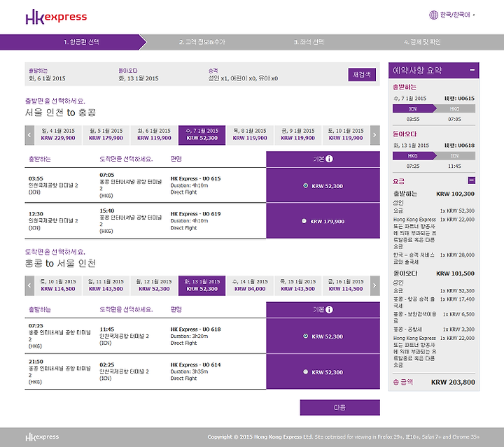Select outbound date 일, 4 1월 KRW 229,900
The width and height of the screenshot is (504, 447).
point(58,135)
